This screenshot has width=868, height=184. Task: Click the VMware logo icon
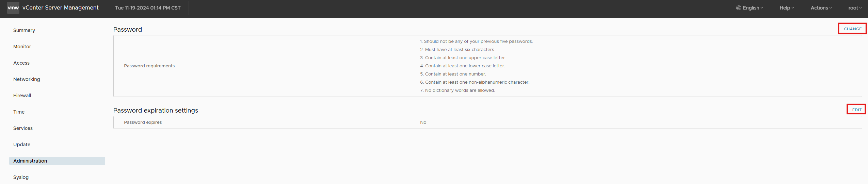(x=13, y=8)
